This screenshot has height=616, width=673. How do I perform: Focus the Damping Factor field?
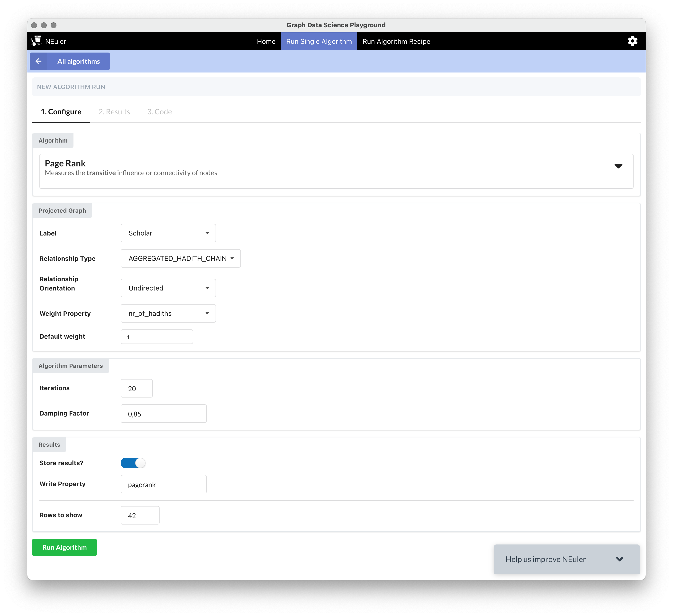(163, 414)
